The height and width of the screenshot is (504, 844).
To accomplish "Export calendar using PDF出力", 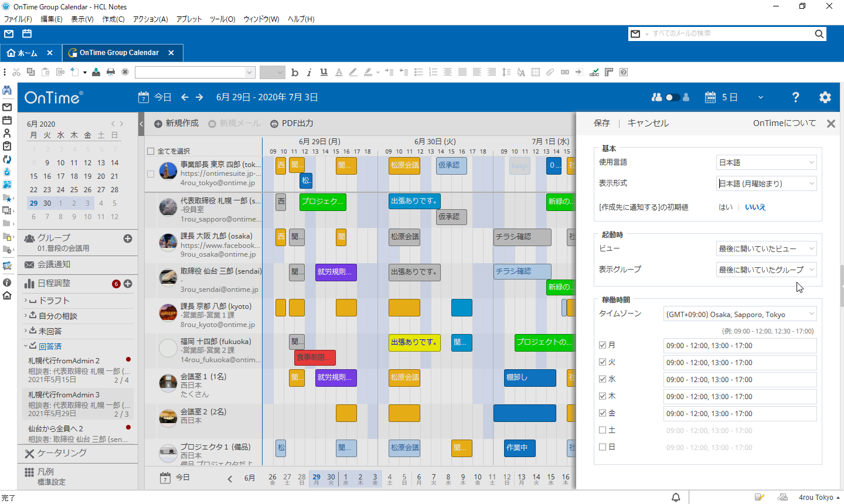I will [292, 124].
